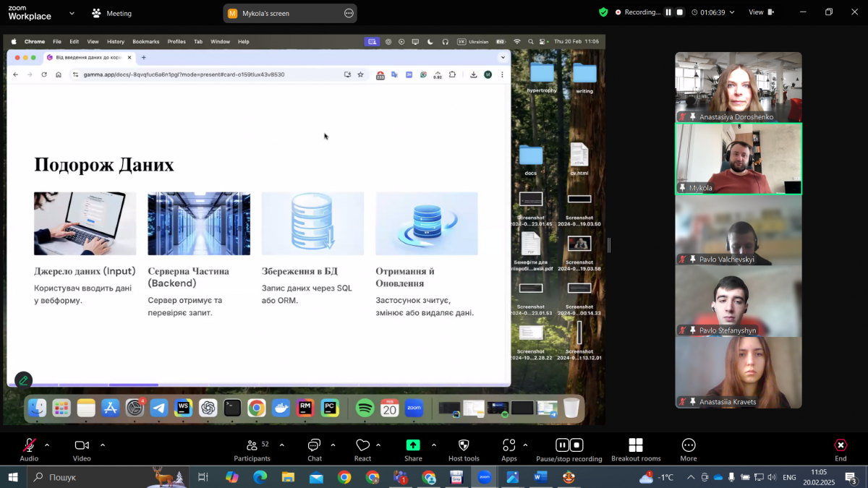Click the More options icon
Screen dimensions: 868x488
point(689,445)
